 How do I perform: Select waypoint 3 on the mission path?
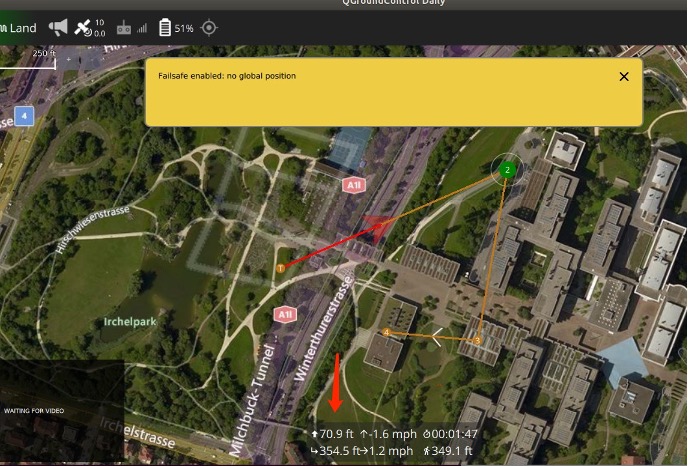478,341
